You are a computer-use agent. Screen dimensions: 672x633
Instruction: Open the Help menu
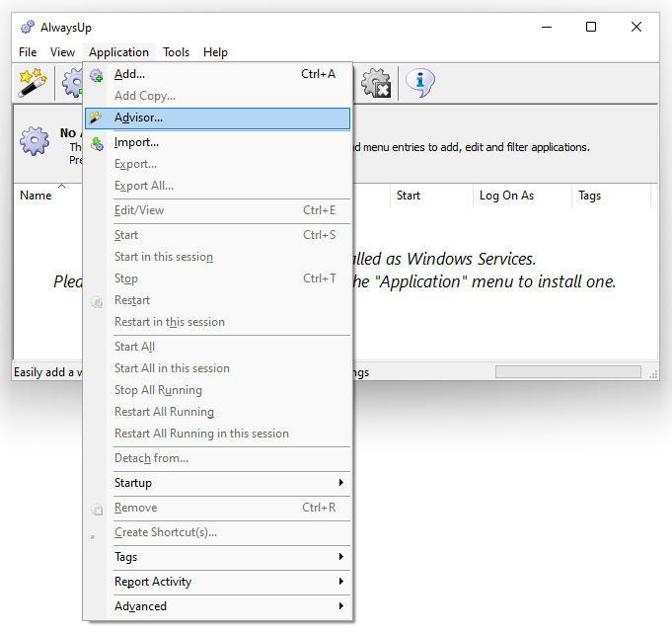click(x=215, y=52)
